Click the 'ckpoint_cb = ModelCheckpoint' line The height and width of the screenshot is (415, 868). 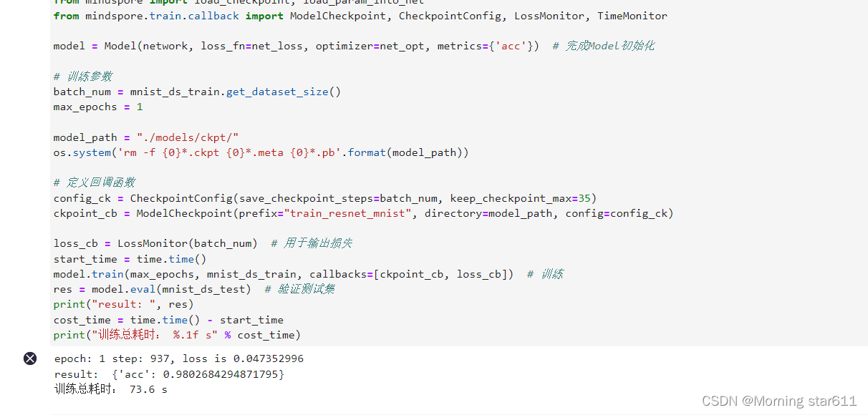363,213
